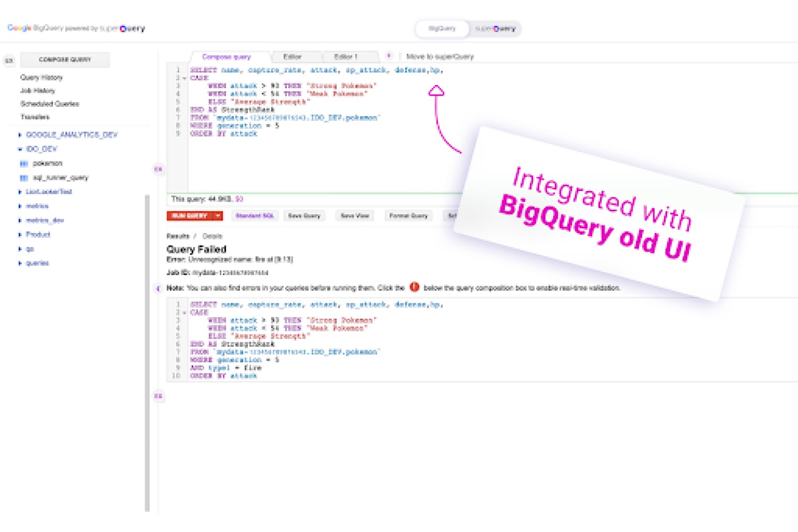Image resolution: width=798 pixels, height=532 pixels.
Task: Click the red error validation icon in the note
Action: click(414, 287)
